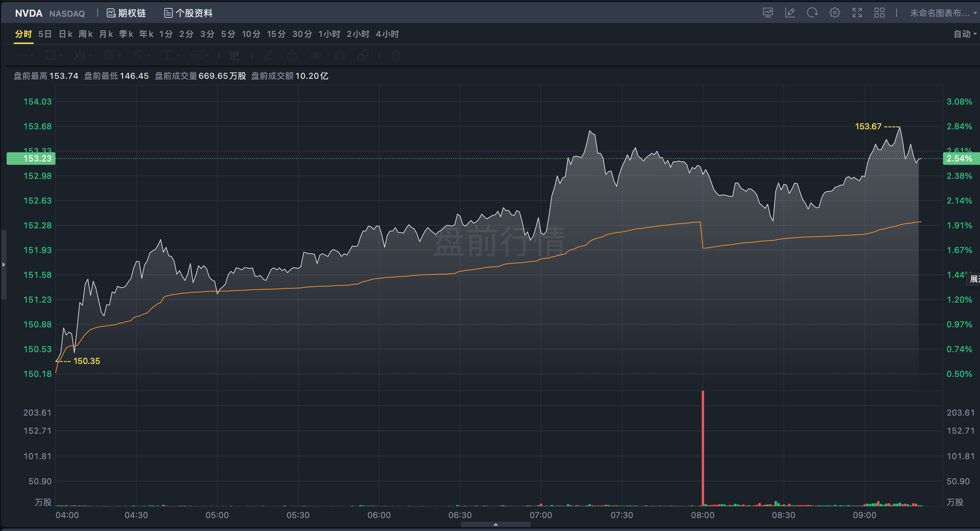Select the 15分 timeframe tab
The image size is (980, 531).
[x=276, y=34]
